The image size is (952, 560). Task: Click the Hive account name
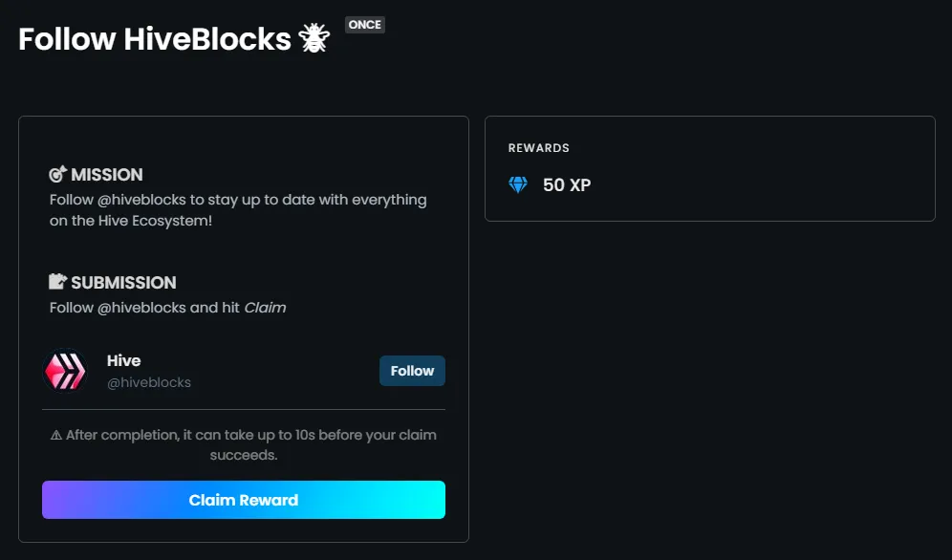click(x=124, y=360)
